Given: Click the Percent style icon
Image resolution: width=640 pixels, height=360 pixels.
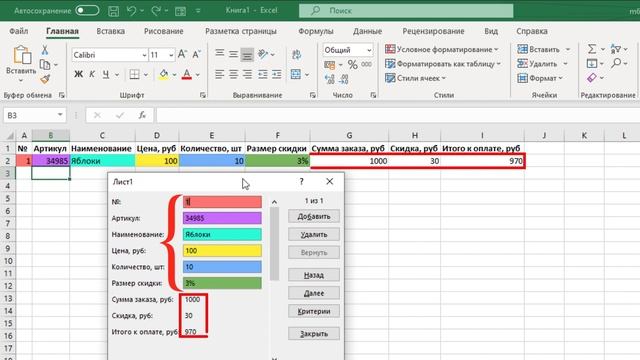Looking at the screenshot, I should [353, 64].
